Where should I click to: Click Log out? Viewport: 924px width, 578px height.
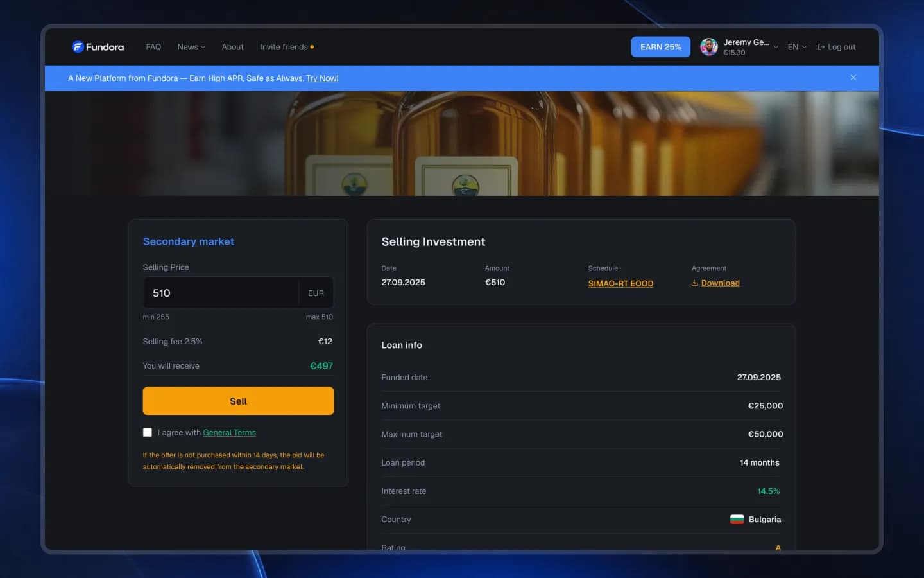(x=837, y=47)
